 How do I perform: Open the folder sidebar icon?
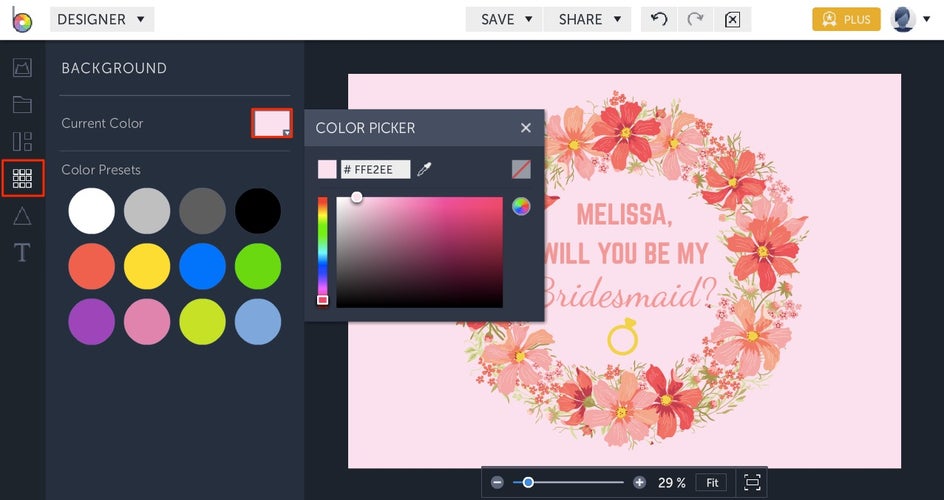[x=22, y=105]
